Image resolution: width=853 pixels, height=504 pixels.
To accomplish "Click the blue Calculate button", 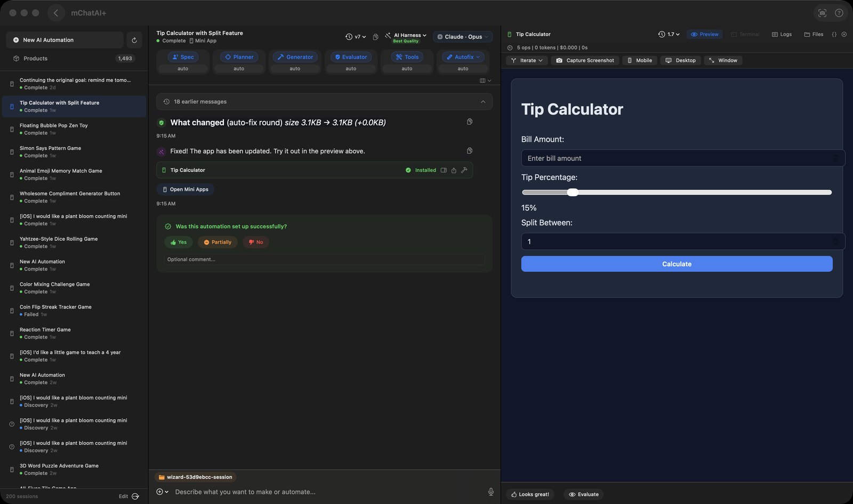I will tap(677, 264).
